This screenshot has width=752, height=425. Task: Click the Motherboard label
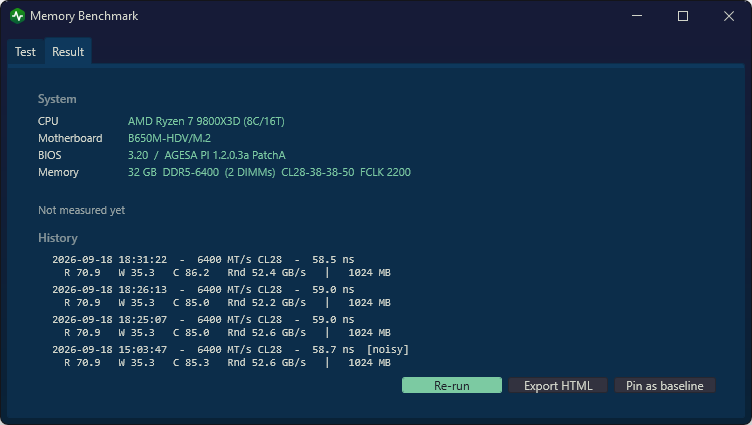point(70,138)
